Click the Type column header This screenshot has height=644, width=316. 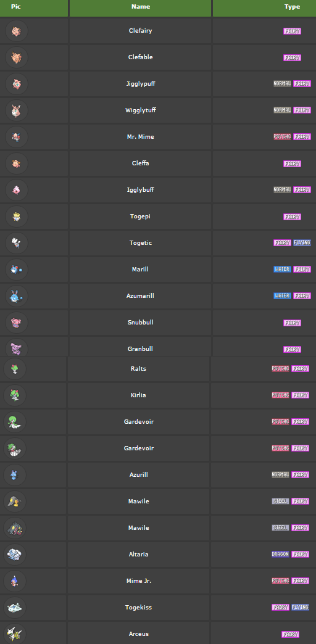pyautogui.click(x=292, y=7)
